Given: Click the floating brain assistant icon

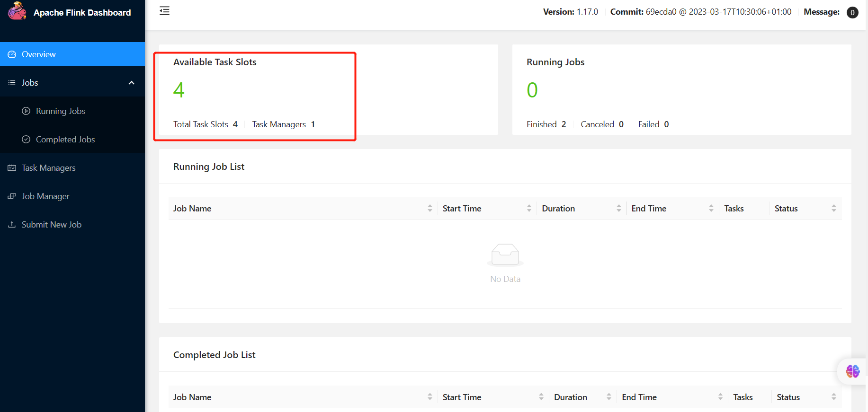Looking at the screenshot, I should click(853, 371).
